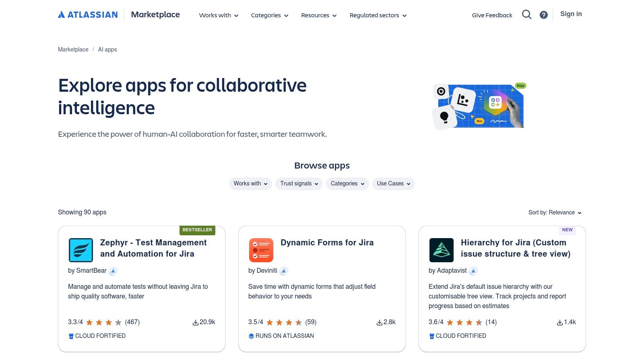
Task: Click the Hierarchy for Jira app logo
Action: [x=441, y=250]
